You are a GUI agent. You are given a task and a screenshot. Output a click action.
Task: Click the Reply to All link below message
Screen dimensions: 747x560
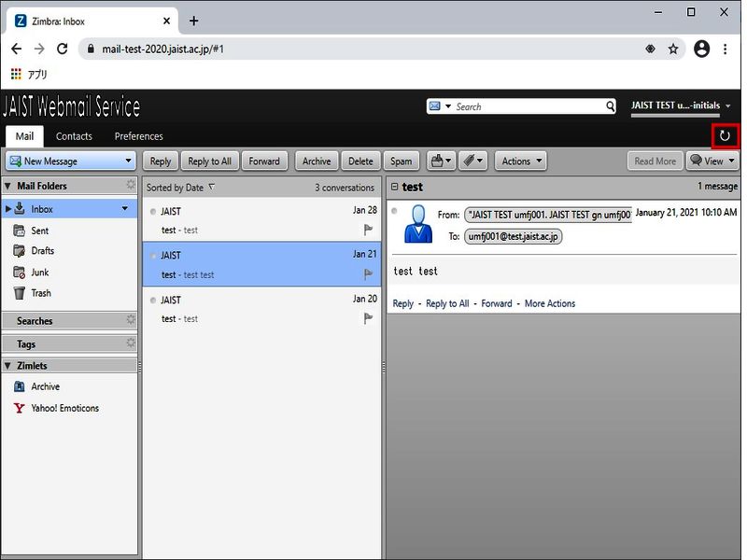tap(447, 303)
